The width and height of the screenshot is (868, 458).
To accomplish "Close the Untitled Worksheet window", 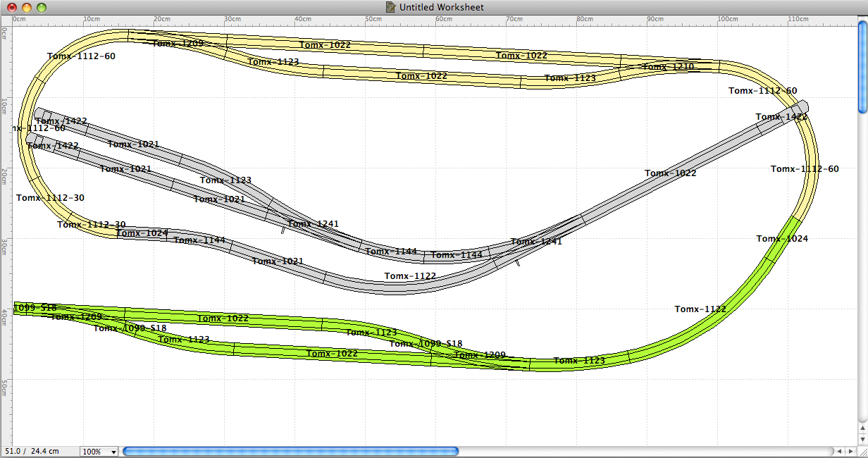I will click(x=12, y=7).
